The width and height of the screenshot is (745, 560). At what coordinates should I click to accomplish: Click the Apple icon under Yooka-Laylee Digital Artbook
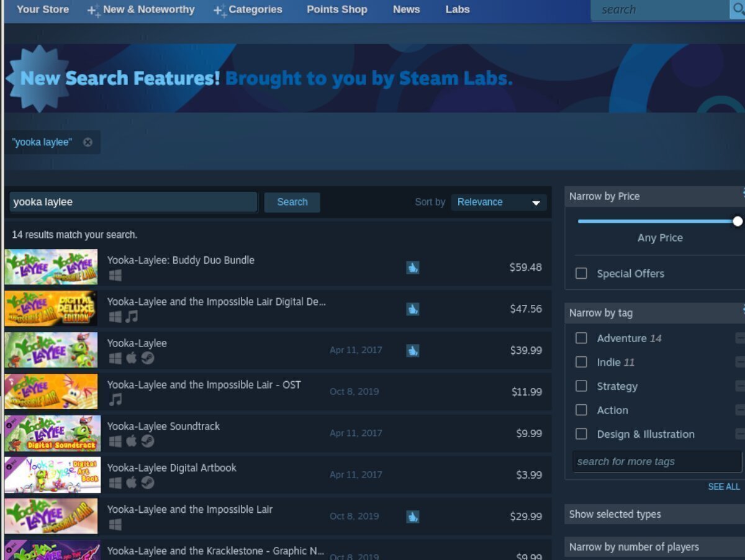(132, 483)
